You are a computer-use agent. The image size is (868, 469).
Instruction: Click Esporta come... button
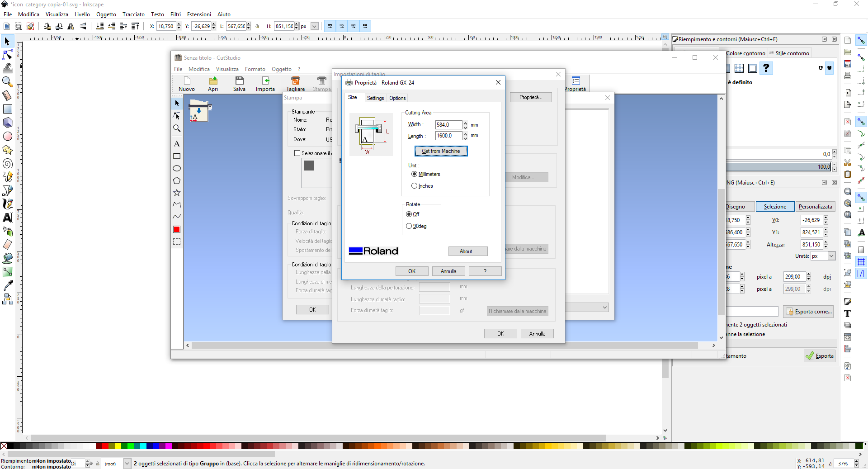(808, 312)
